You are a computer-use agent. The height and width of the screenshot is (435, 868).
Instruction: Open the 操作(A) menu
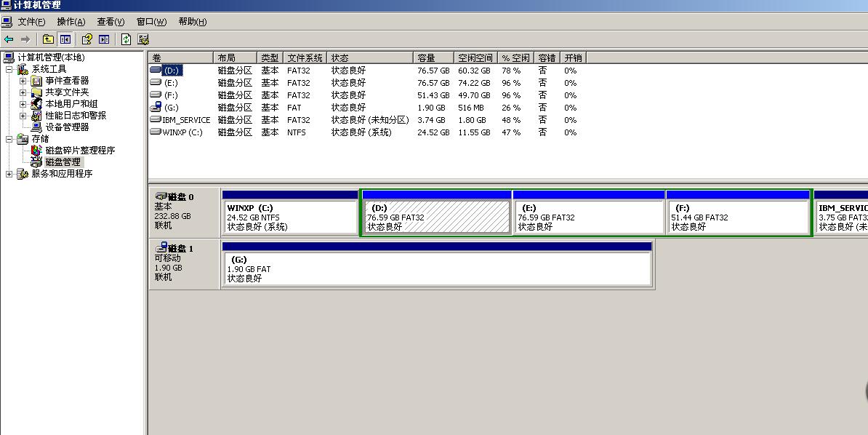pyautogui.click(x=71, y=22)
